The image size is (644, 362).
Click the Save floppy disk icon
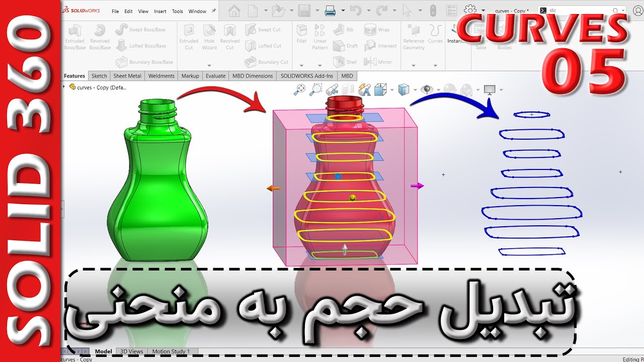click(x=304, y=10)
